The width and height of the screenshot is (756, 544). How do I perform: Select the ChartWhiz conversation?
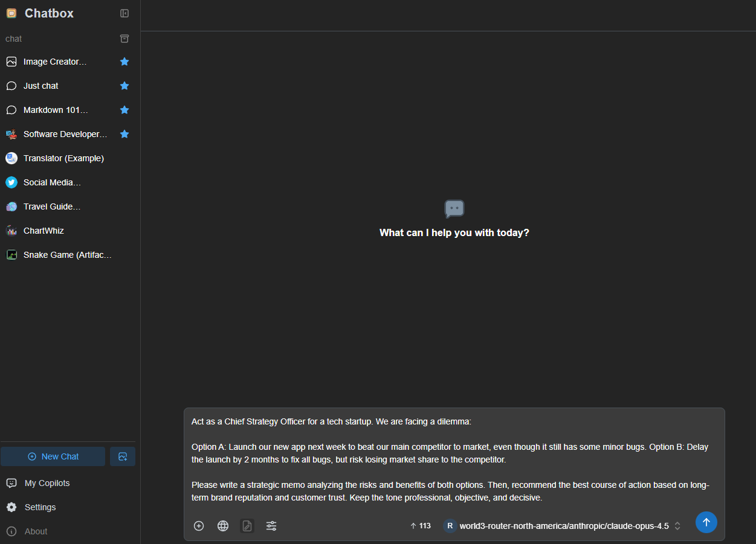click(44, 231)
